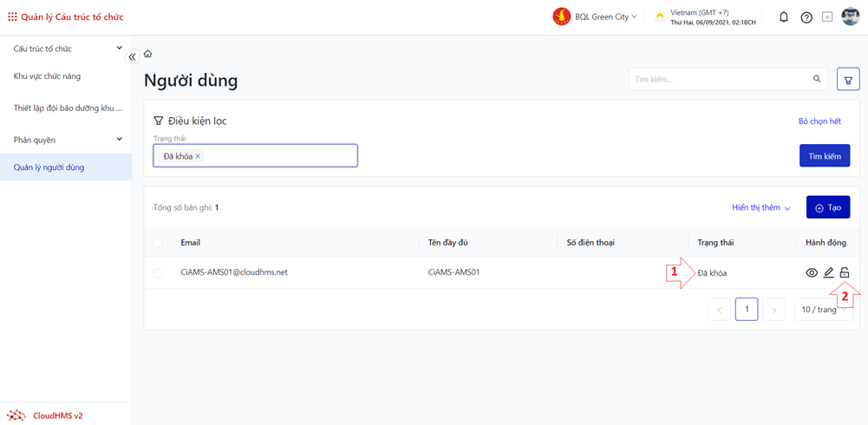Unlock user CiAMS-AMS01 with padlock icon
Viewport: 868px width, 425px height.
click(x=845, y=273)
